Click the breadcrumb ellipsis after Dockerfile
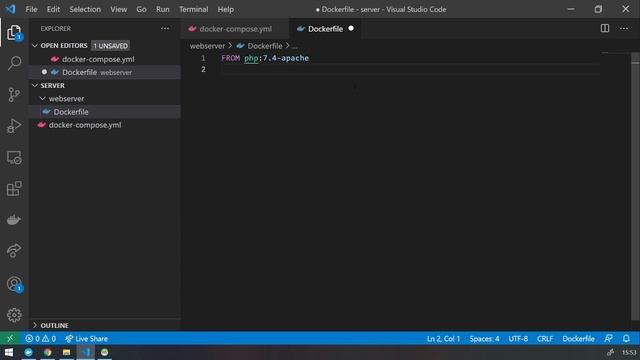 point(295,46)
